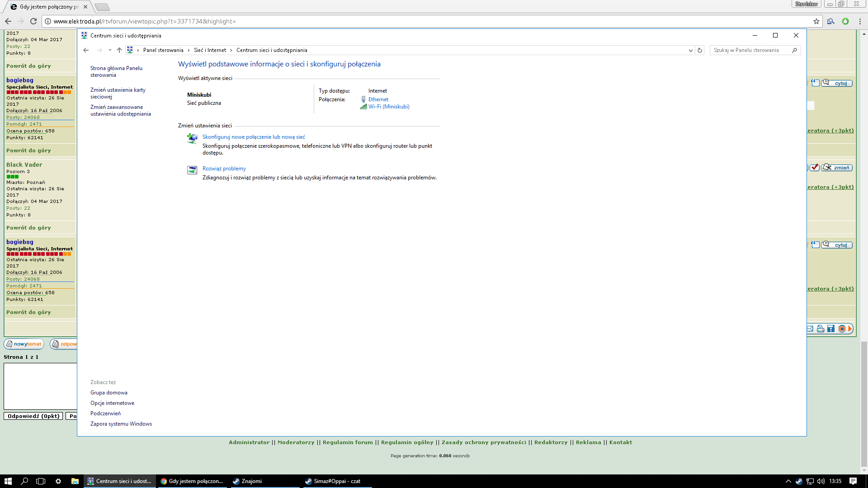Expand the chevron after Panel sterowania

coord(189,50)
